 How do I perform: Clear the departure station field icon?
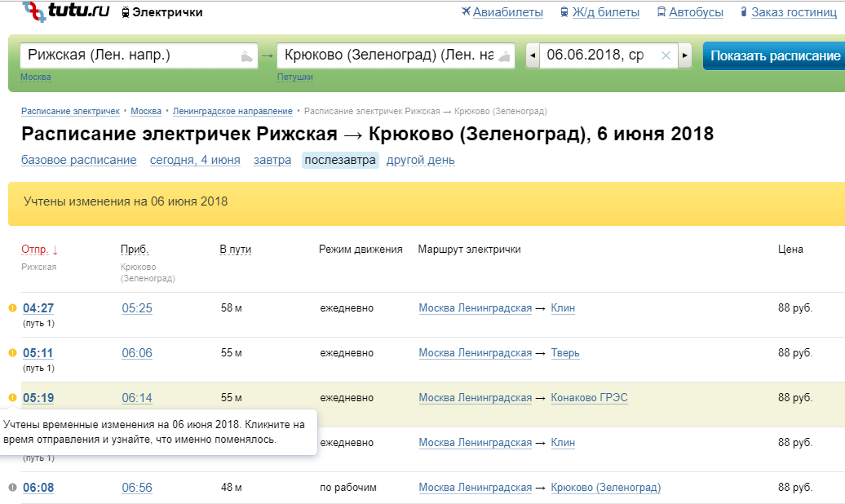click(247, 56)
